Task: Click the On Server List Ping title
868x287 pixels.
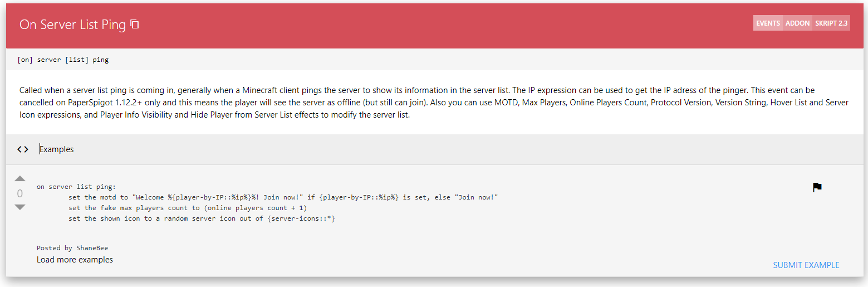Action: coord(72,25)
